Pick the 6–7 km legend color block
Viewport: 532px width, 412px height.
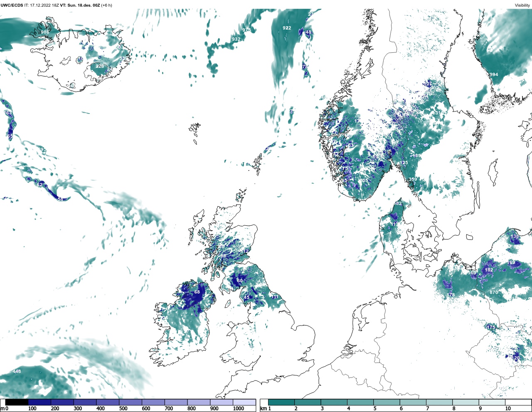[x=413, y=402]
